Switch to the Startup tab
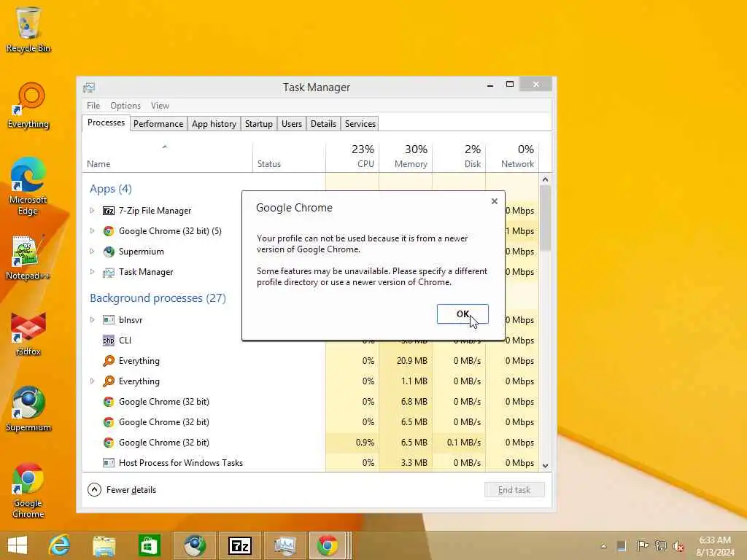 click(259, 124)
